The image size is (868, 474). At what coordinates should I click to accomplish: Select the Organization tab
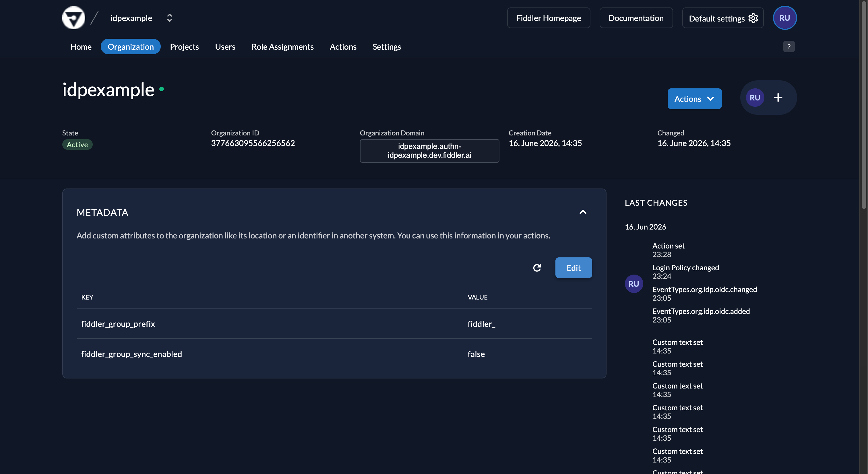click(x=131, y=46)
